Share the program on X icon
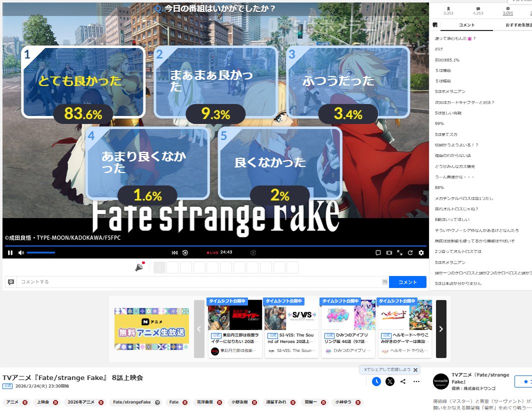This screenshot has width=532, height=412. click(x=390, y=381)
